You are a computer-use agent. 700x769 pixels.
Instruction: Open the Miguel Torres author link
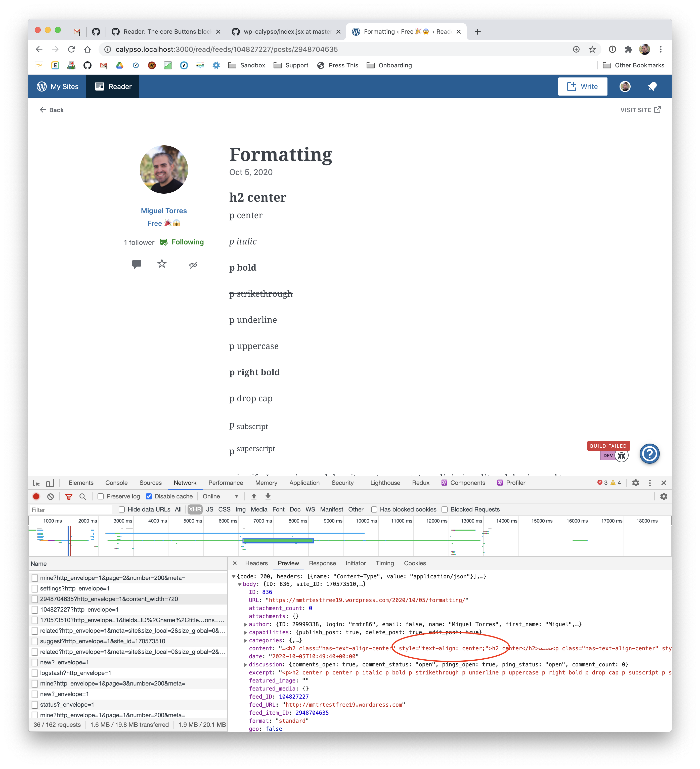coord(164,210)
